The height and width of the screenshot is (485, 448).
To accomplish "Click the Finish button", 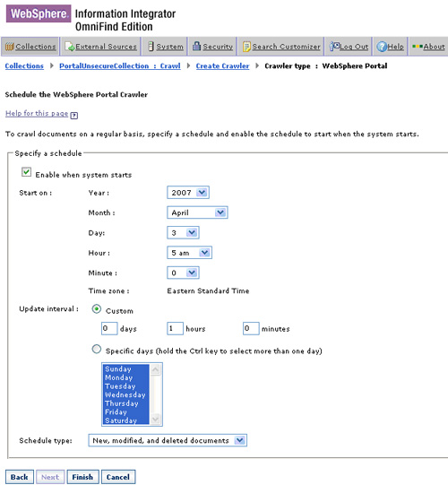I will [82, 477].
